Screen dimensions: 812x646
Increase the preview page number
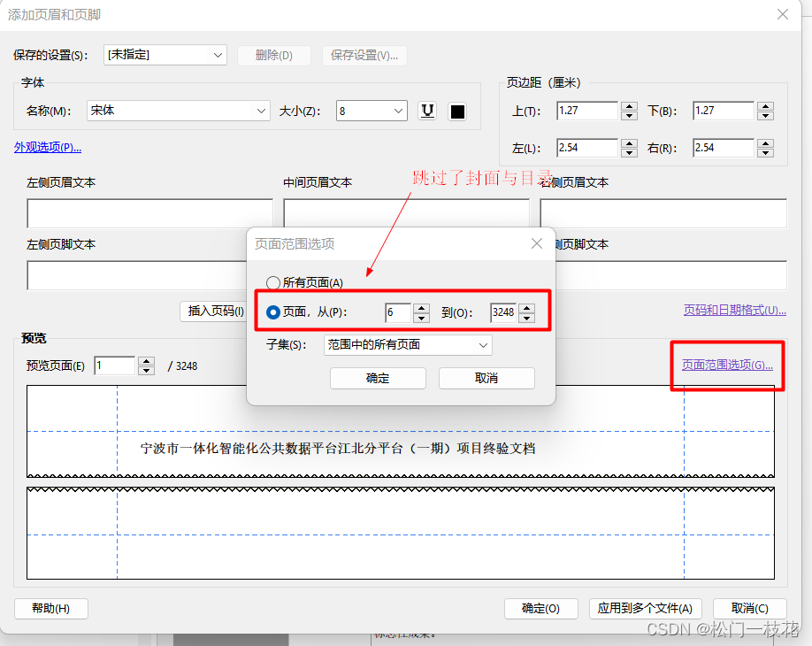(x=147, y=361)
